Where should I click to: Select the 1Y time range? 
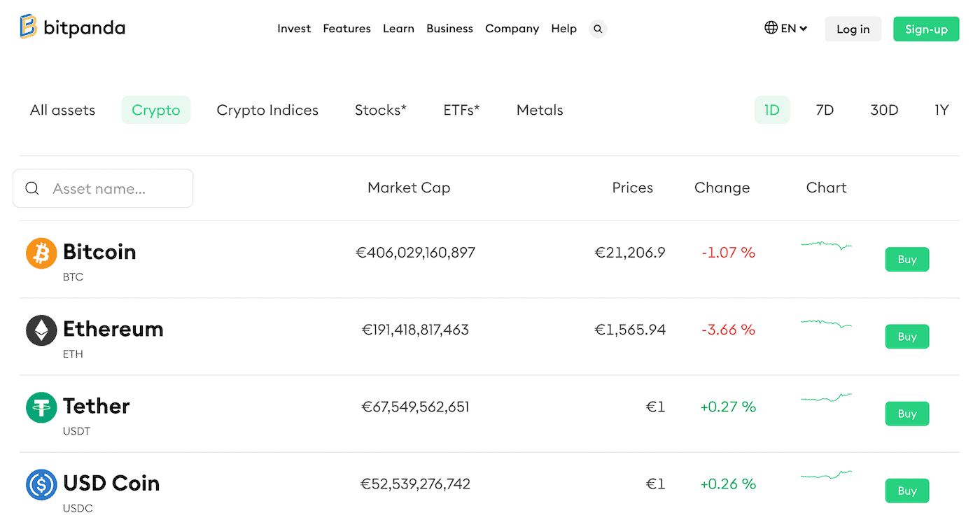(x=941, y=110)
